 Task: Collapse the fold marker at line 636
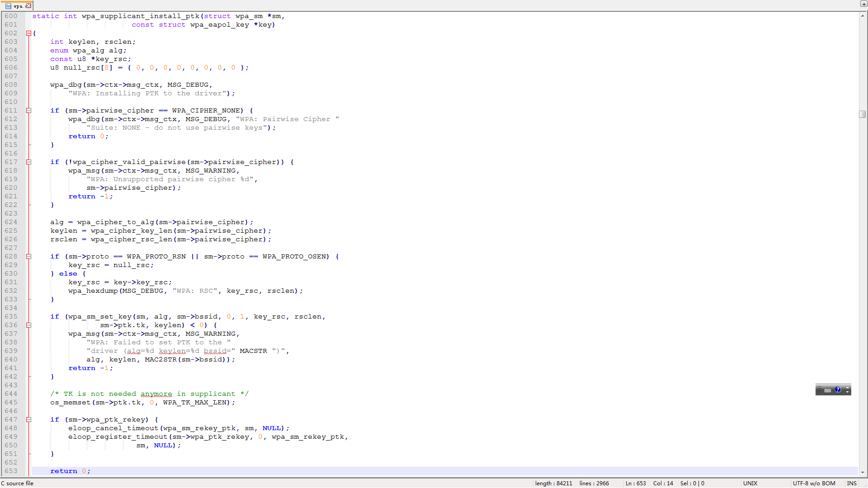(x=28, y=325)
